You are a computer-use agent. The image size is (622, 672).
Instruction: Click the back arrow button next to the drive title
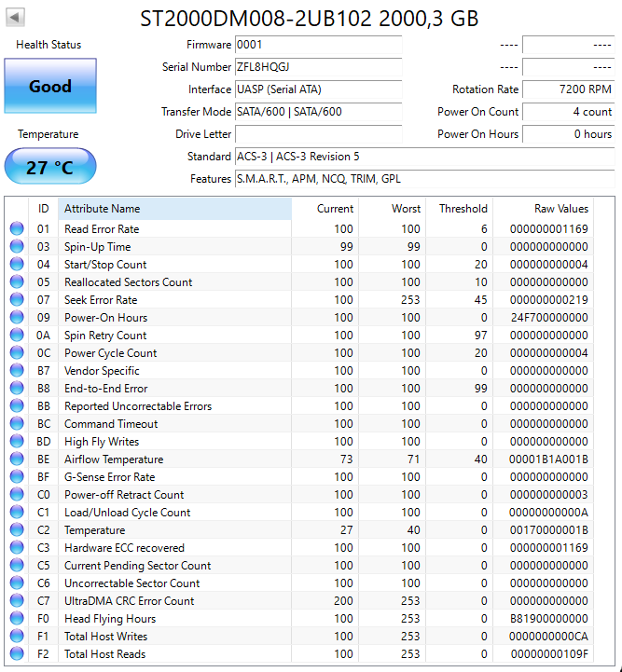pyautogui.click(x=15, y=17)
